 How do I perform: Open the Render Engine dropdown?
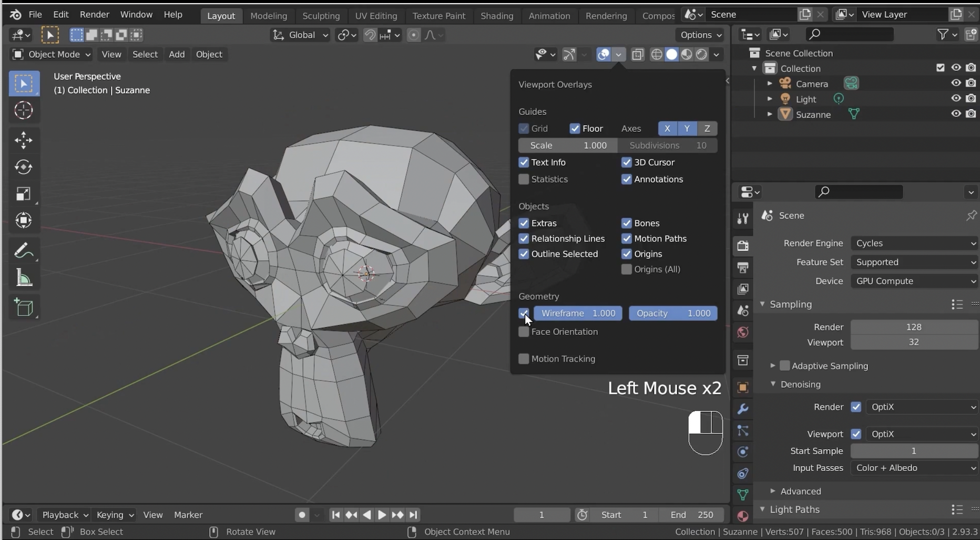tap(914, 243)
